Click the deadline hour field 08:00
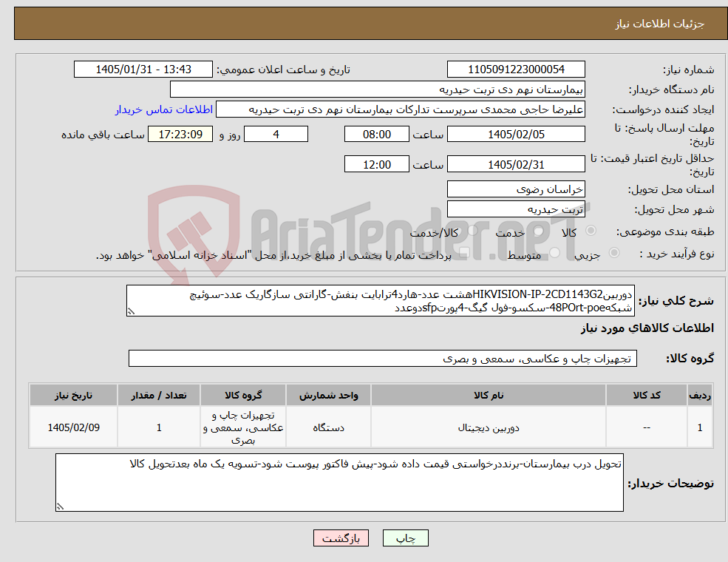The width and height of the screenshot is (728, 562). [x=376, y=135]
